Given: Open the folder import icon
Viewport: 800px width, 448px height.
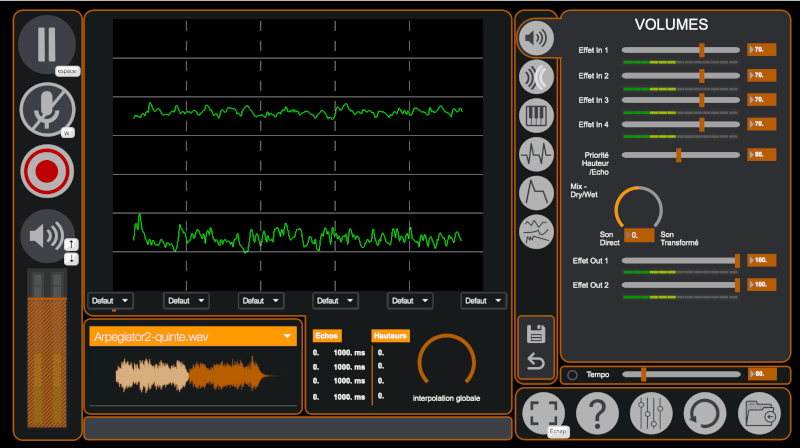Looking at the screenshot, I should pos(758,412).
